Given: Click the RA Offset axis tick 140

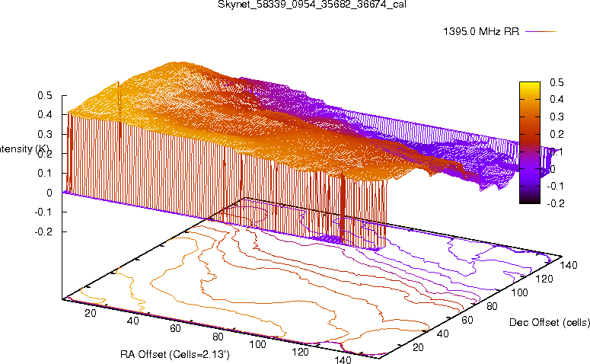Looking at the screenshot, I should (x=343, y=360).
